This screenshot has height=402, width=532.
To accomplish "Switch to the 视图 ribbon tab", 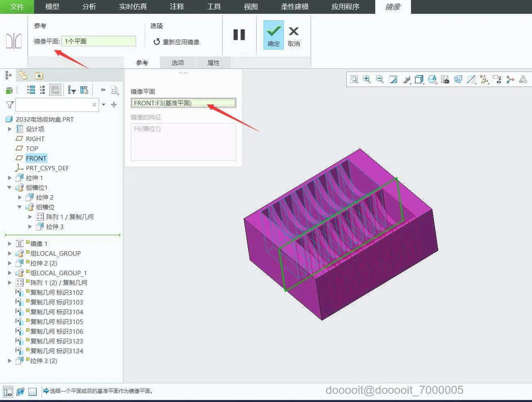I will [x=251, y=7].
